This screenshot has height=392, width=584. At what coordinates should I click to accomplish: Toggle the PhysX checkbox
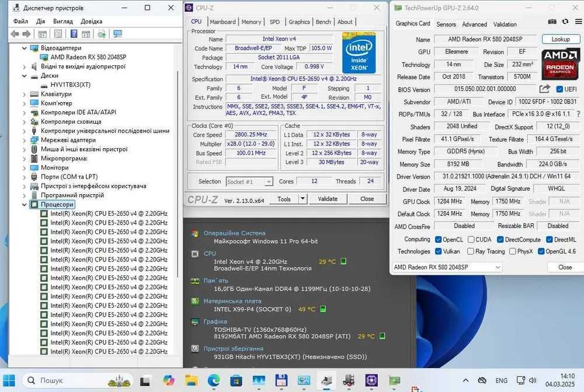click(x=513, y=251)
